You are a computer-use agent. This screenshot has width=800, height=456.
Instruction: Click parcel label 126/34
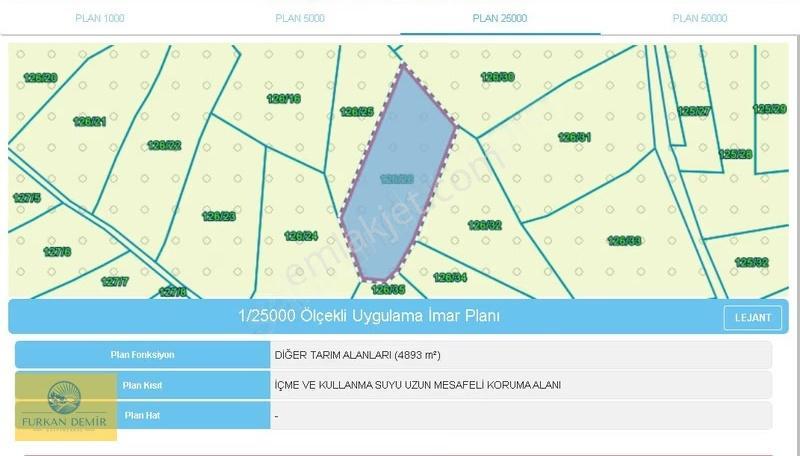pos(450,277)
